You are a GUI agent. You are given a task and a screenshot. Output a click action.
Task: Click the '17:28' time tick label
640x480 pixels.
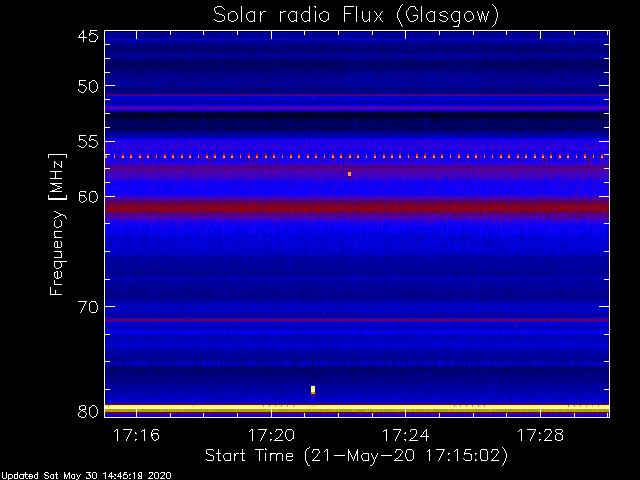pyautogui.click(x=540, y=435)
